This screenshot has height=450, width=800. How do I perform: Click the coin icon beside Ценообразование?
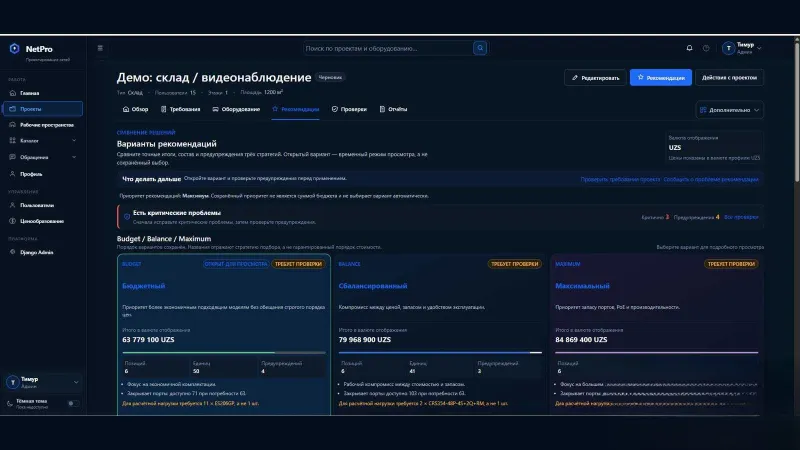click(13, 221)
